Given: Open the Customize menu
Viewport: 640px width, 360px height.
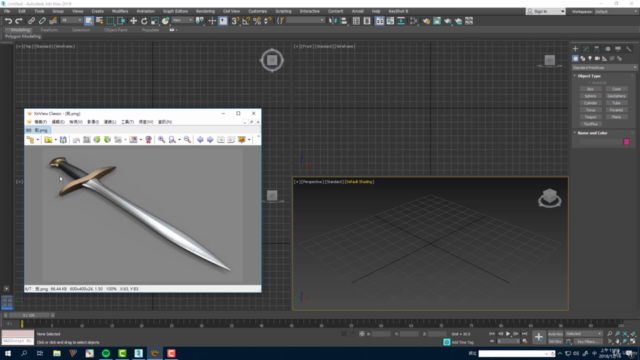Looking at the screenshot, I should [x=258, y=11].
